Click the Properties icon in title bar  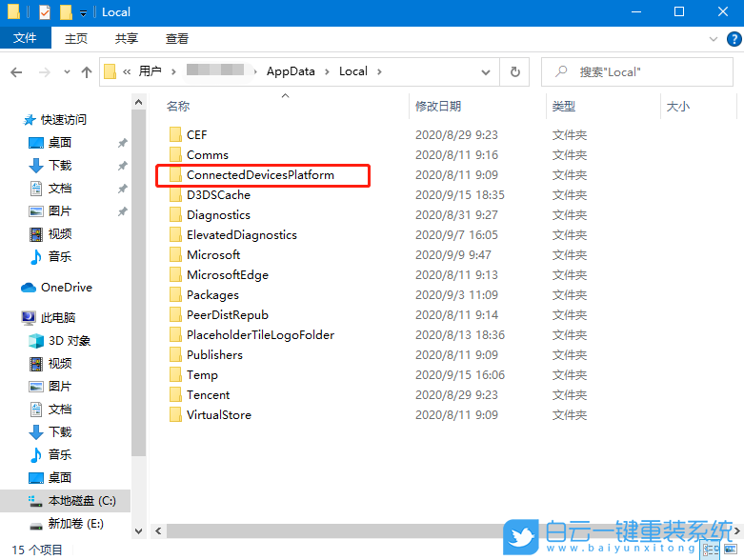[x=45, y=11]
